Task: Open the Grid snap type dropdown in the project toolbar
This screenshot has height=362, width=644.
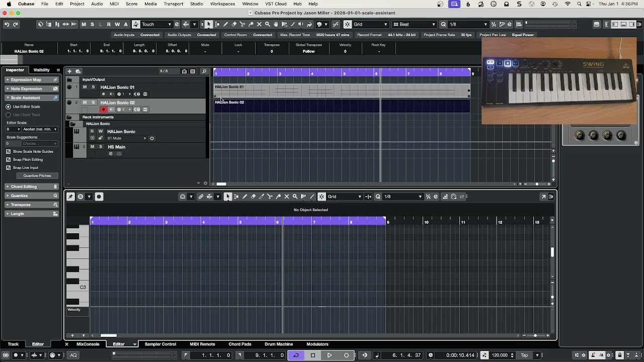Action: 371,24
